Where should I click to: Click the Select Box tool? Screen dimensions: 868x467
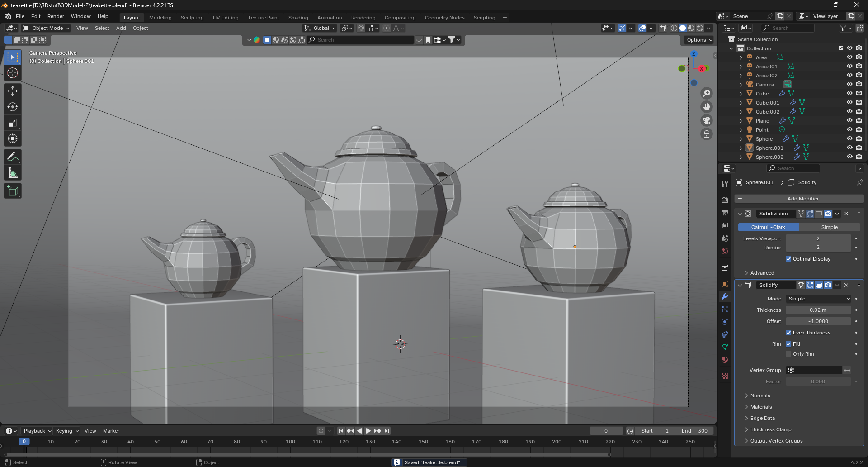click(13, 57)
